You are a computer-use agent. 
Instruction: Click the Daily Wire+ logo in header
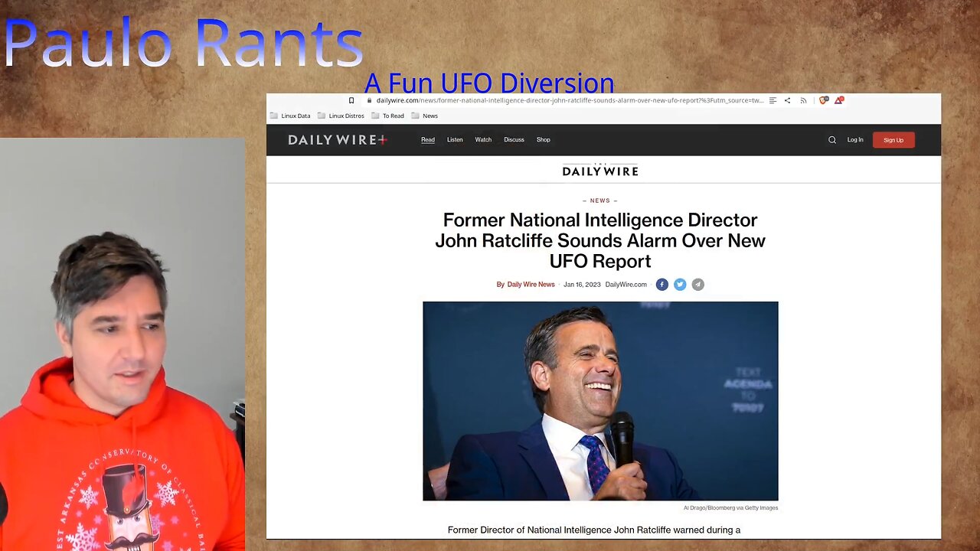point(338,140)
